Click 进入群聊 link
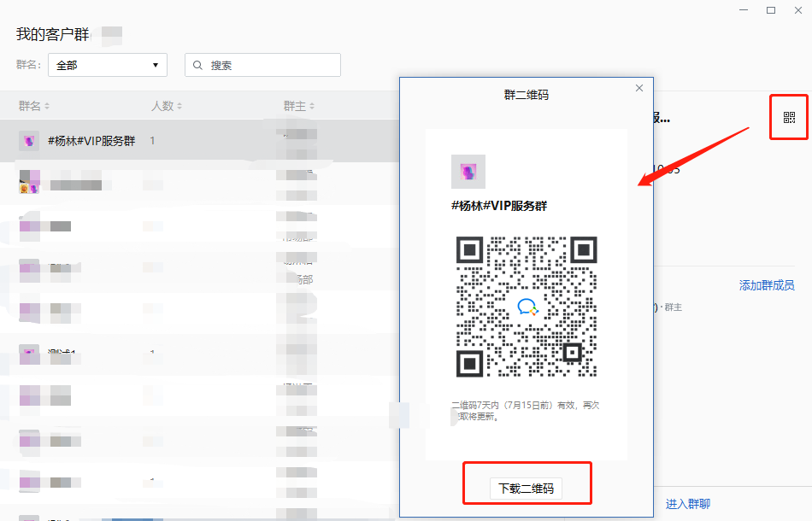The height and width of the screenshot is (521, 812). click(688, 504)
